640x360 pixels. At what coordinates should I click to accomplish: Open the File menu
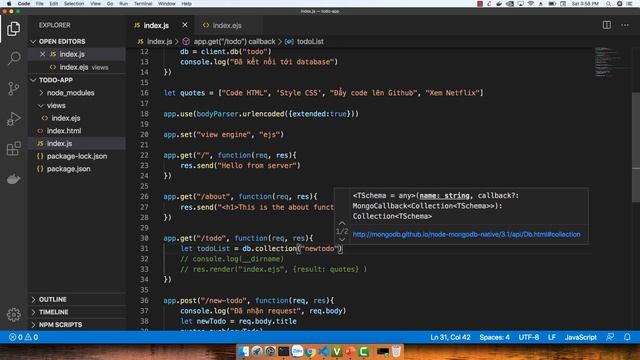(40, 4)
